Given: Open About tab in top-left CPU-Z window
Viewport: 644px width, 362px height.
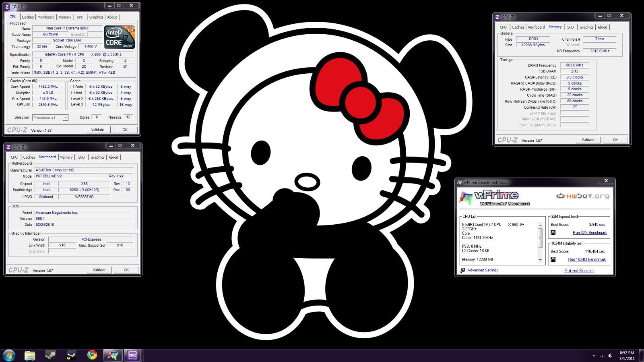Looking at the screenshot, I should coord(112,17).
